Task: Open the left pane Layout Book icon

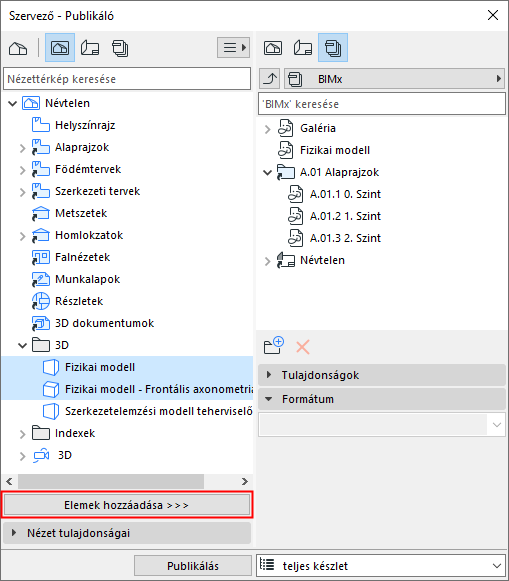Action: pos(90,48)
